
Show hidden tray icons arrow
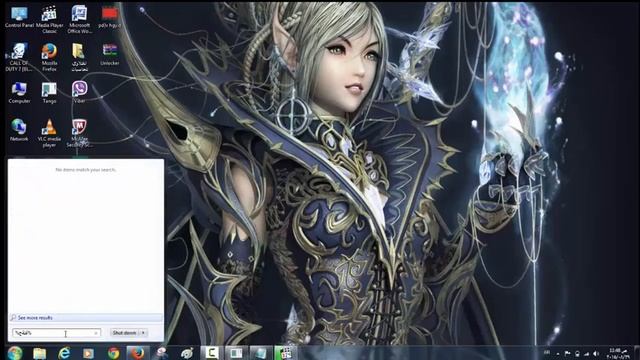558,353
